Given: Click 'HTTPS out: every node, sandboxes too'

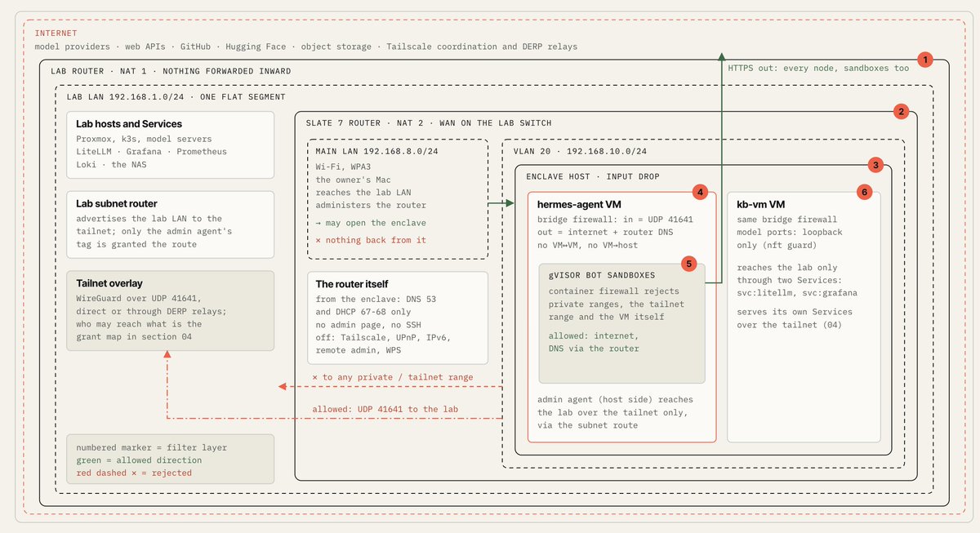Looking at the screenshot, I should 818,69.
